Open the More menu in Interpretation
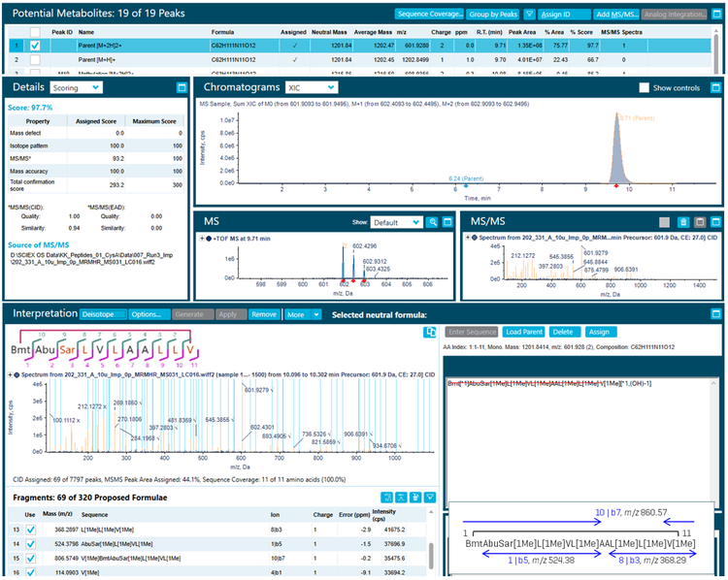728x580 pixels. click(x=296, y=315)
